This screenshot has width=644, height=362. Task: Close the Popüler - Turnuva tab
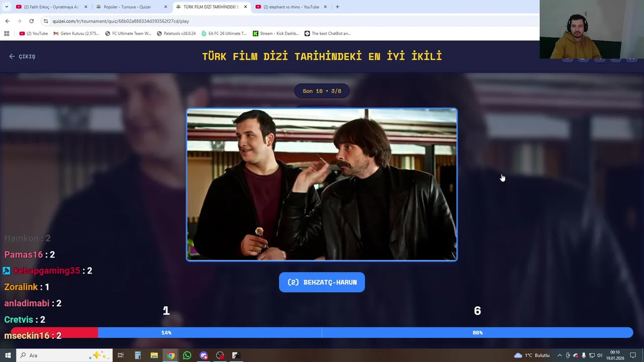click(x=166, y=7)
